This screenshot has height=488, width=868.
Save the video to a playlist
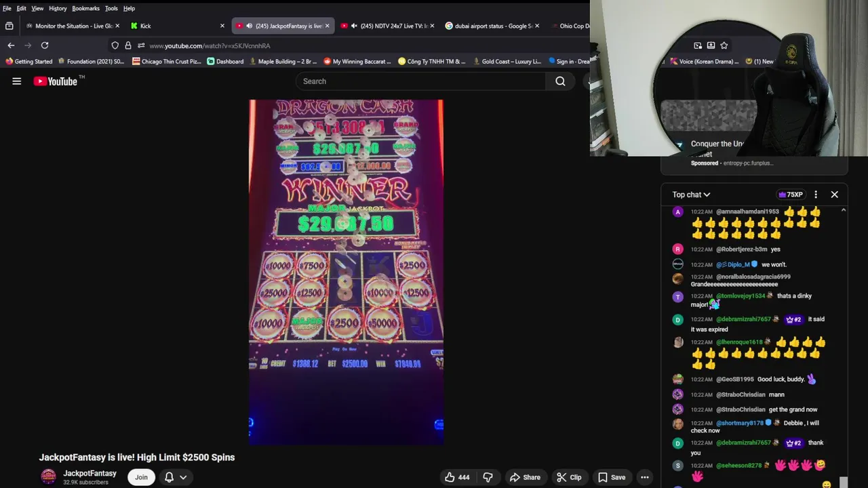click(x=611, y=477)
